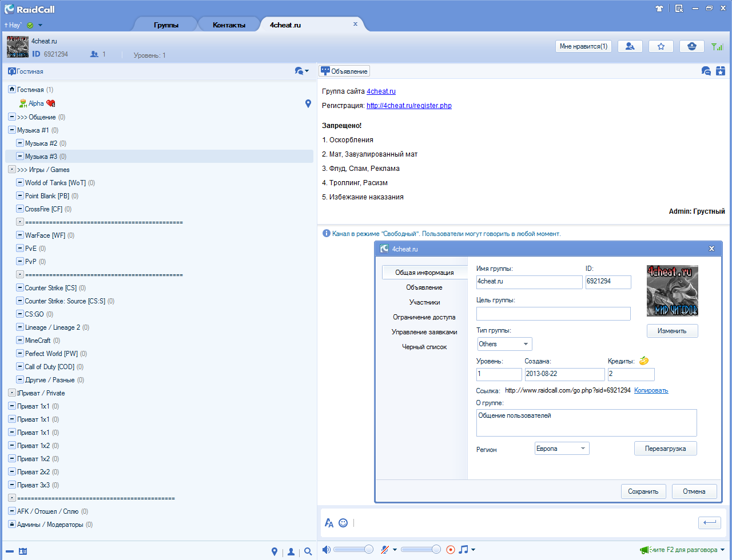This screenshot has width=732, height=560.
Task: Click the music note karaoke icon
Action: (x=463, y=550)
